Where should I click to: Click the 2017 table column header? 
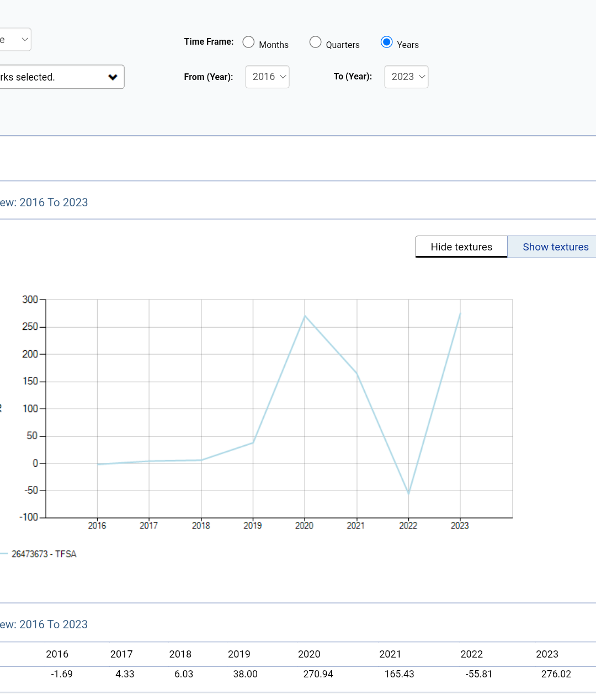pyautogui.click(x=121, y=654)
